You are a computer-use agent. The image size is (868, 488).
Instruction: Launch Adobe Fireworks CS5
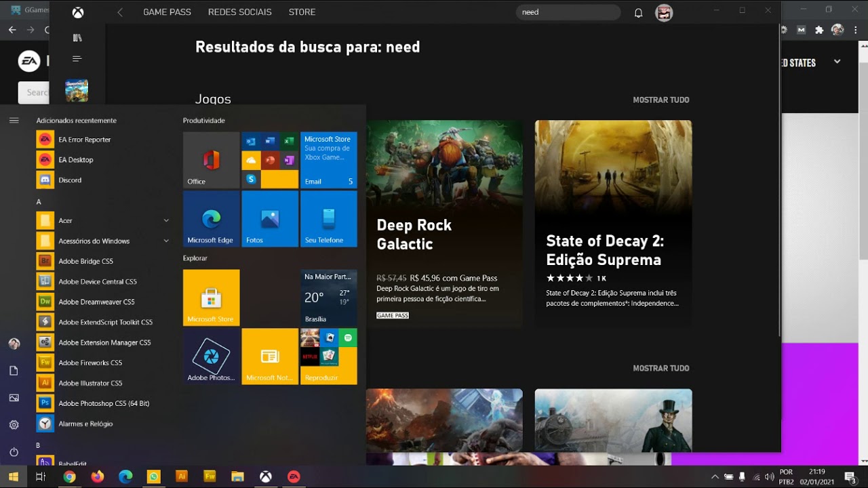coord(103,363)
